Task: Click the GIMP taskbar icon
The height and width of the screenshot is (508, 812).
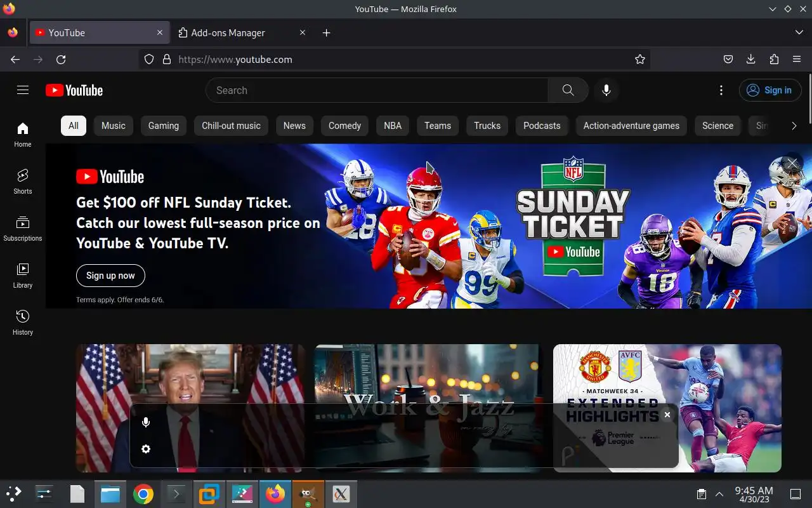Action: pyautogui.click(x=308, y=494)
